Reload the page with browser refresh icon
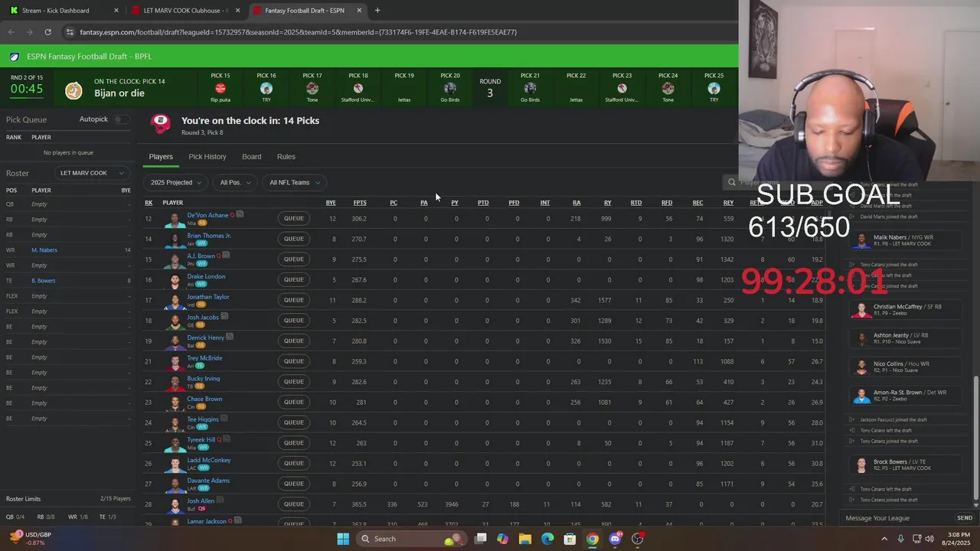Viewport: 980px width, 551px height. [x=47, y=32]
